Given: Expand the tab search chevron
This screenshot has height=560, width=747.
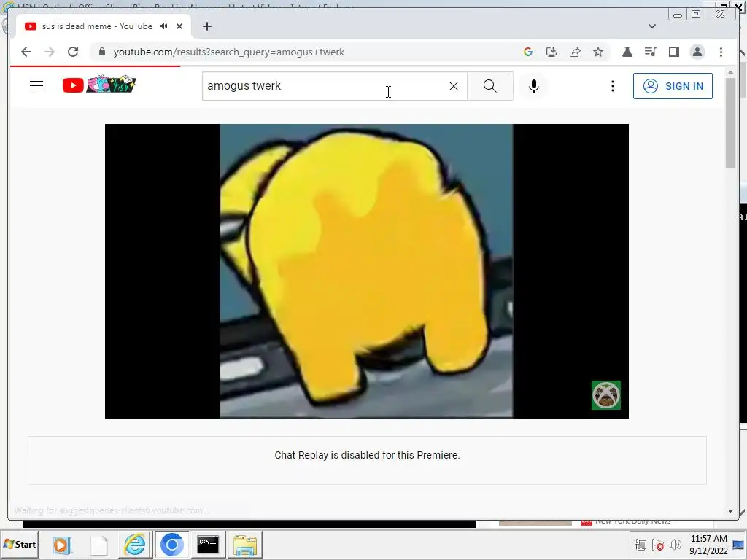Looking at the screenshot, I should pos(652,26).
